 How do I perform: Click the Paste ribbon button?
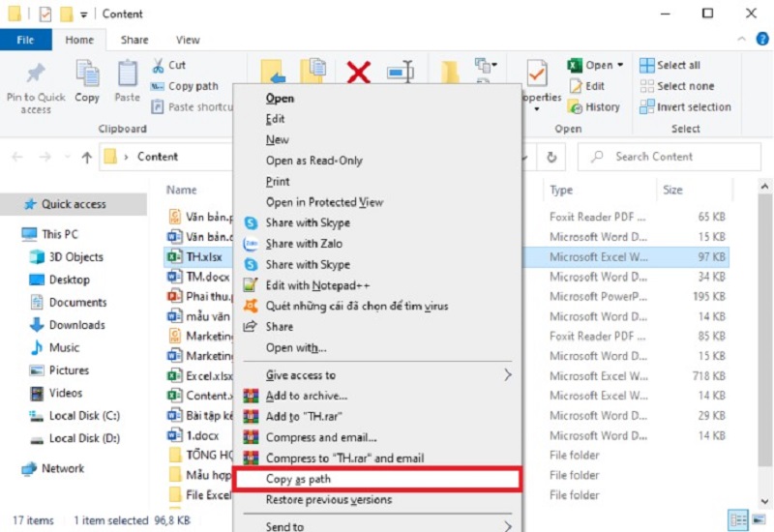click(x=128, y=81)
